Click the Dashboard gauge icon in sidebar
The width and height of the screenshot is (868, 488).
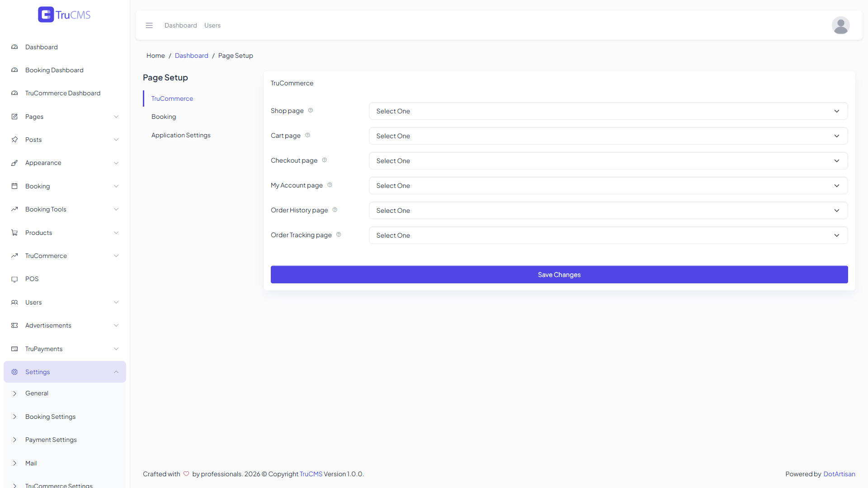[14, 47]
